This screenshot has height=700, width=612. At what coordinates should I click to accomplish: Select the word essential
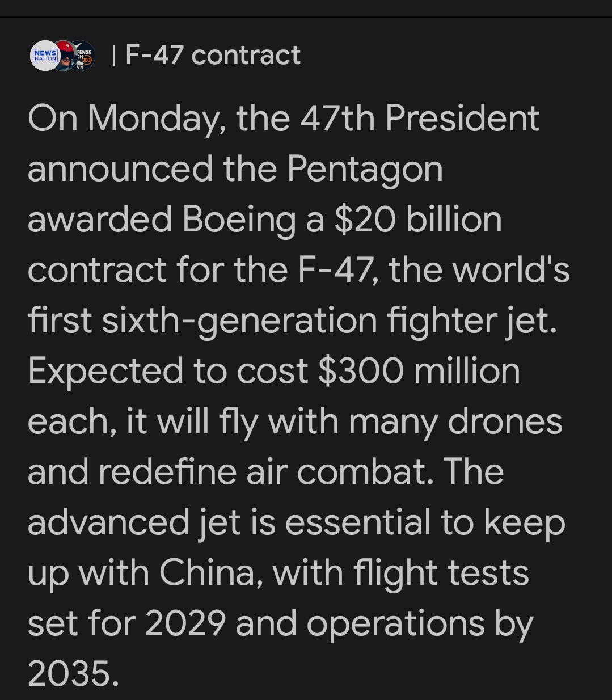point(357,522)
